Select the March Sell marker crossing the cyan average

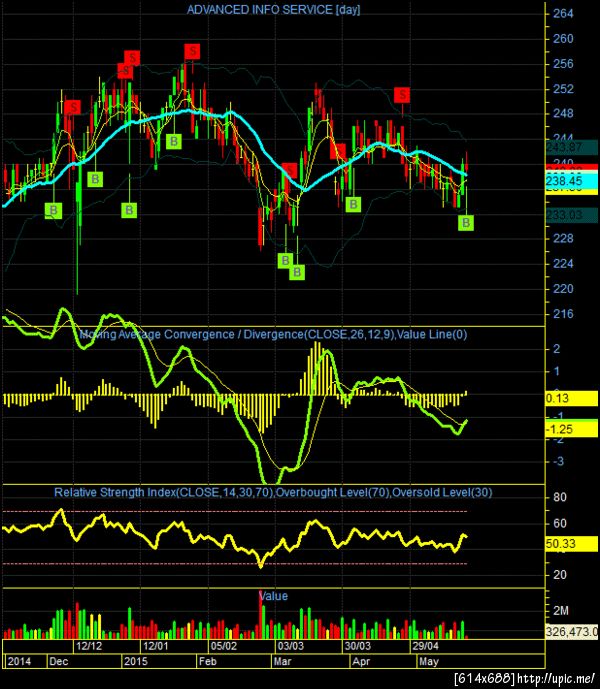point(290,170)
